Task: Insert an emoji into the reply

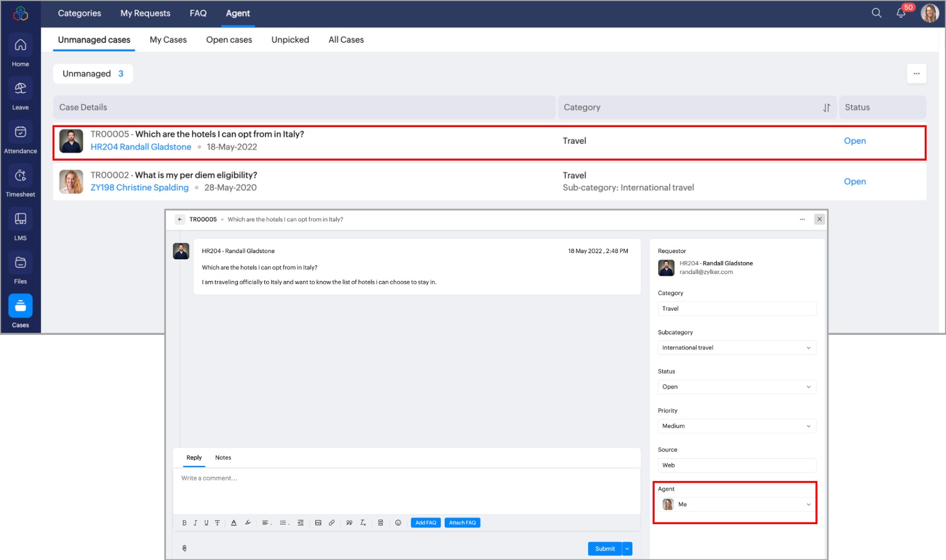Action: click(x=398, y=522)
